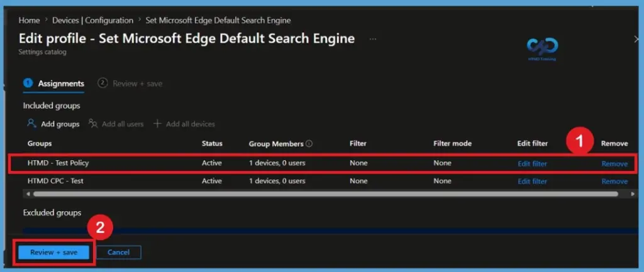This screenshot has width=644, height=272.
Task: Click Add groups under Included groups
Action: tap(53, 124)
